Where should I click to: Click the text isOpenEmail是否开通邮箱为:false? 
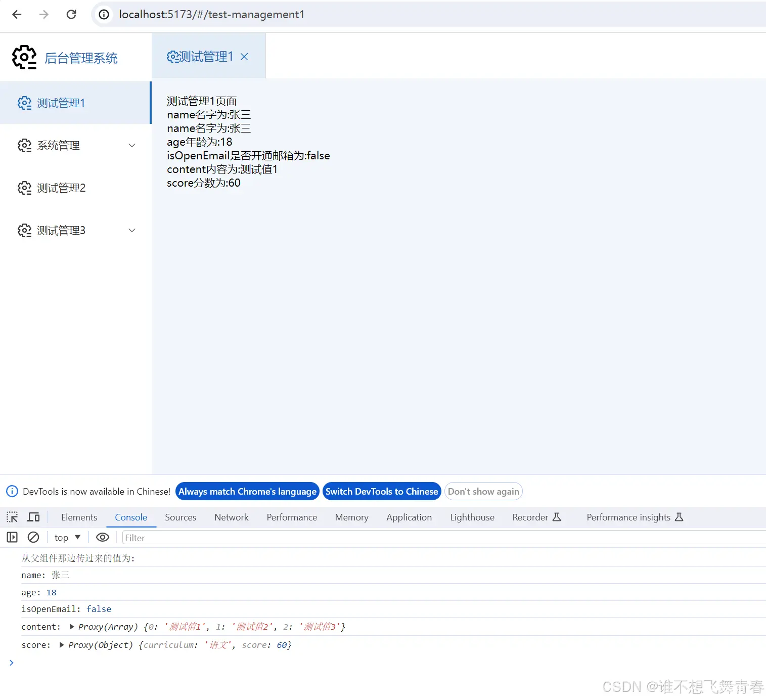pos(248,156)
